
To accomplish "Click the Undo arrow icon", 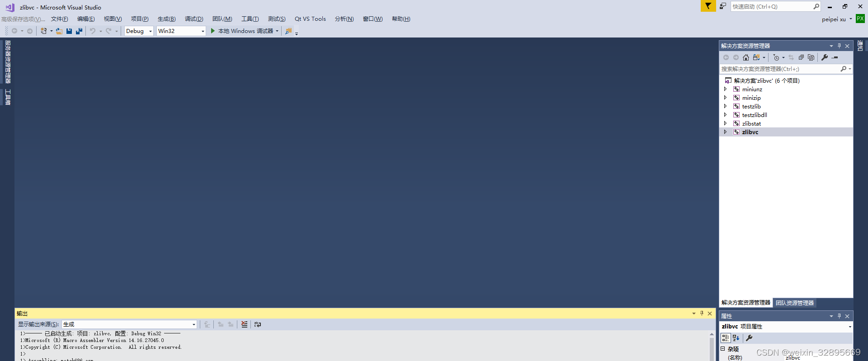I will [92, 31].
